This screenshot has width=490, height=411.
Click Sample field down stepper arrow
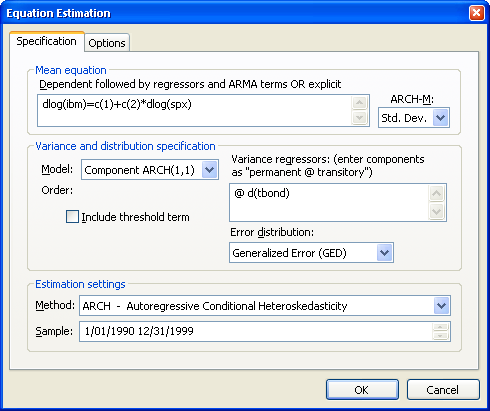[x=440, y=336]
